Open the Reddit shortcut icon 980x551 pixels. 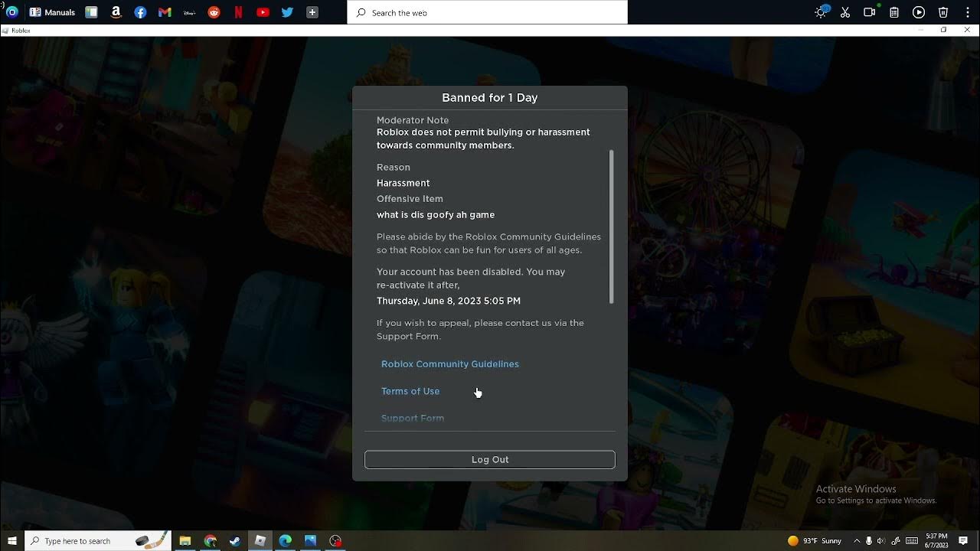214,12
